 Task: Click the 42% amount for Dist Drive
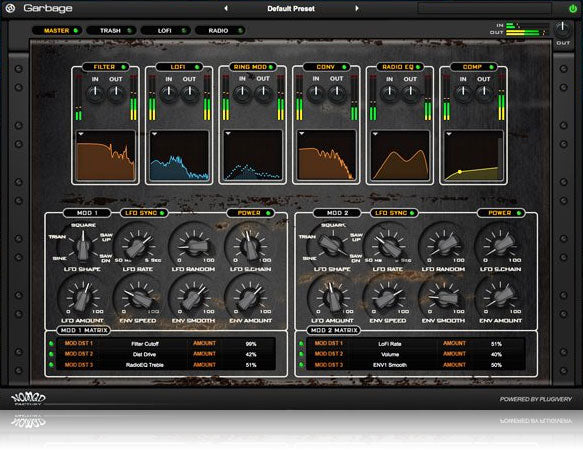(x=251, y=354)
